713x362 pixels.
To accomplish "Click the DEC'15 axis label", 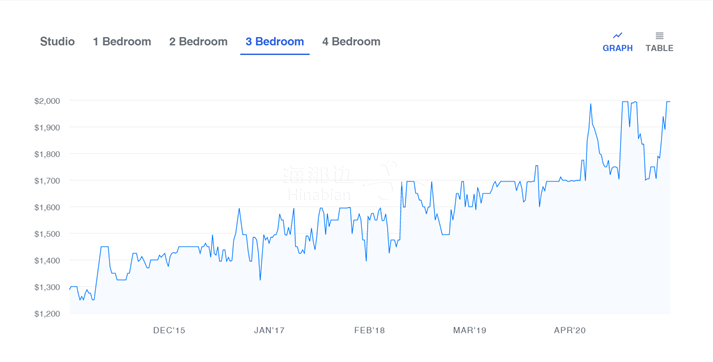I will coord(169,331).
